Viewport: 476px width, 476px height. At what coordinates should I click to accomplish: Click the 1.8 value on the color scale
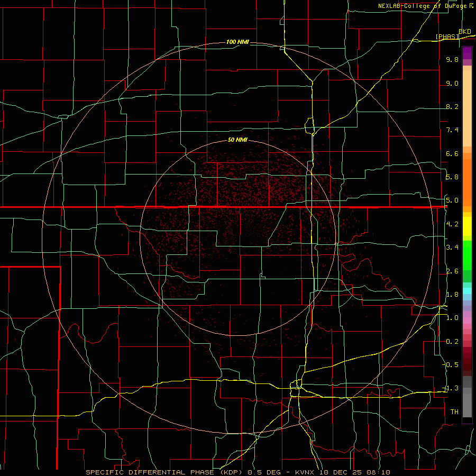pyautogui.click(x=452, y=295)
